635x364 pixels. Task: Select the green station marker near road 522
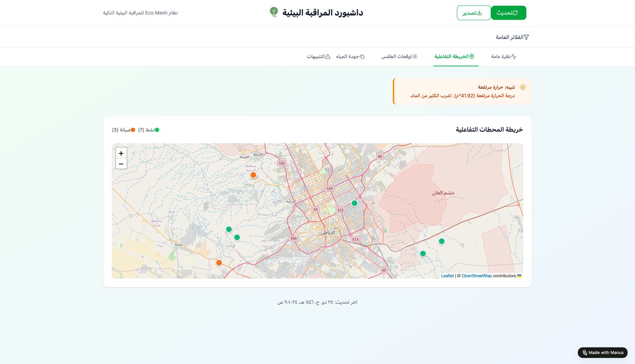pos(354,203)
